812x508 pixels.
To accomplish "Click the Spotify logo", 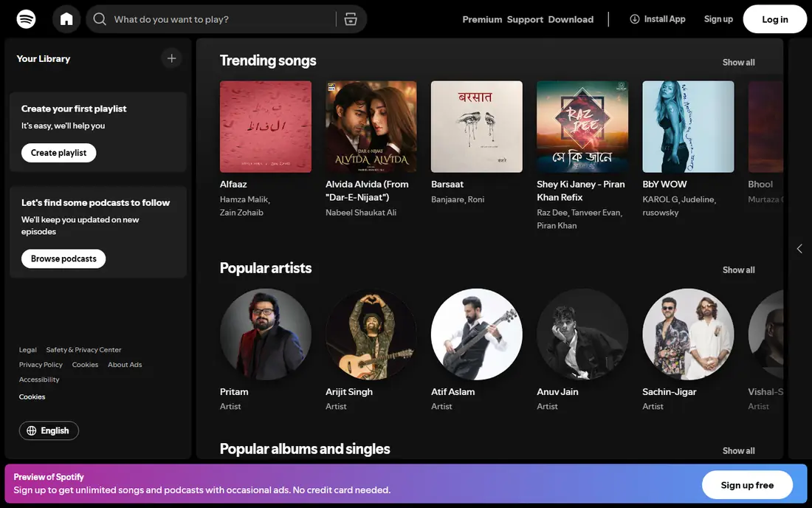I will coord(26,19).
